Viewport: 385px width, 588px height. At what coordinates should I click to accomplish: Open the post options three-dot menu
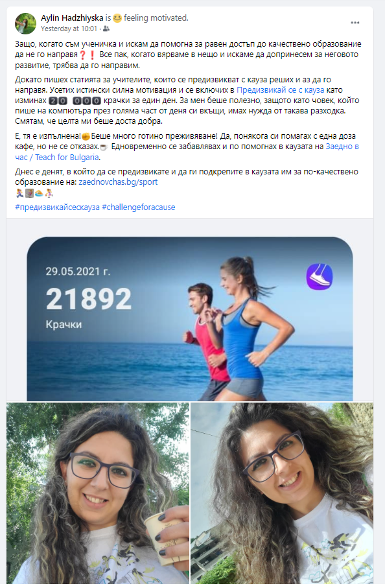355,23
